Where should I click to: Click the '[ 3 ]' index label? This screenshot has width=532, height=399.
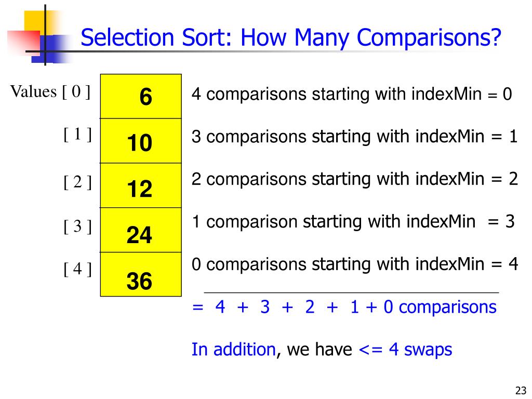click(x=78, y=227)
